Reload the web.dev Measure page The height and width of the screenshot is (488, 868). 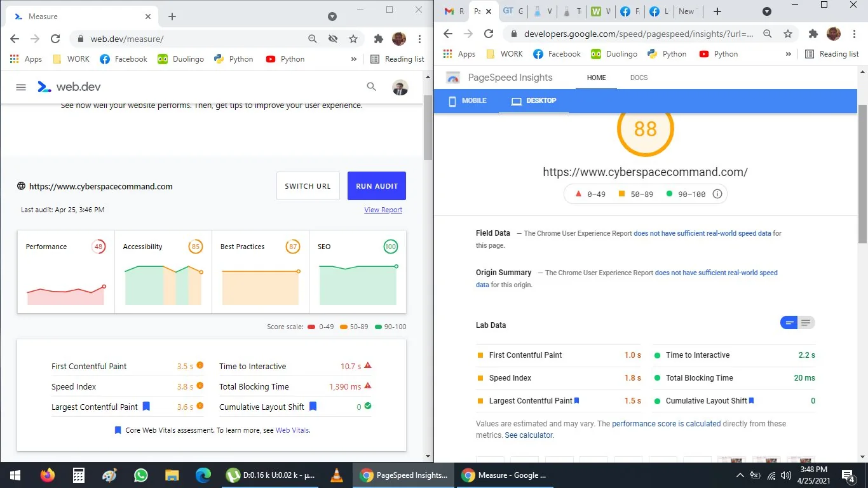55,39
